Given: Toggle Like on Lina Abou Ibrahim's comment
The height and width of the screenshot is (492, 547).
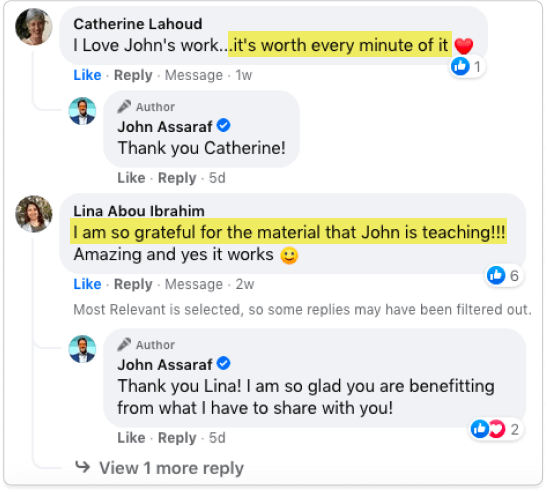Looking at the screenshot, I should click(87, 284).
